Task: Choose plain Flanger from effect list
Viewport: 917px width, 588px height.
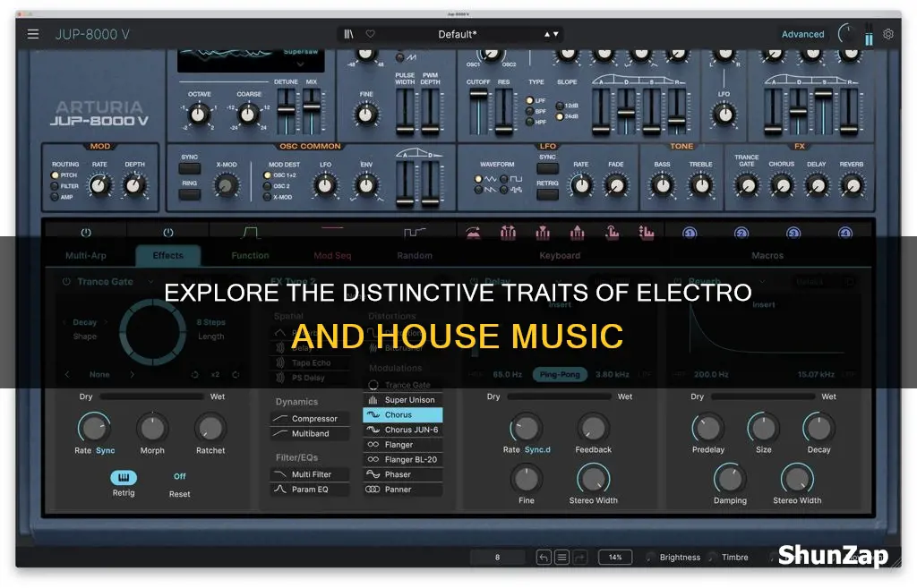Action: 402,445
